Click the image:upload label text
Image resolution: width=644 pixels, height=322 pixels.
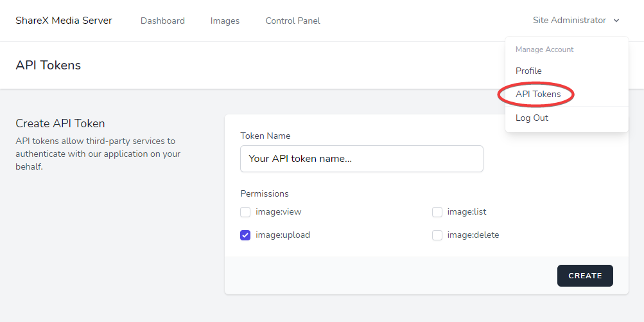tap(283, 235)
